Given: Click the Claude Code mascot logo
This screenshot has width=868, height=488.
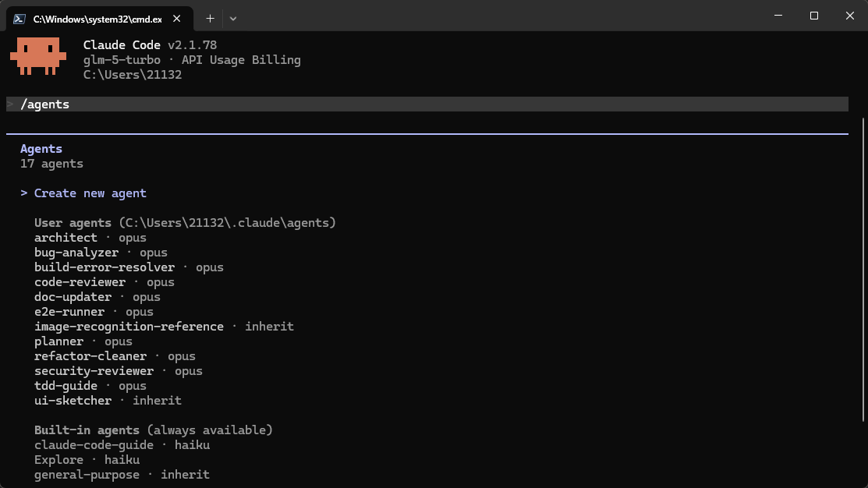Looking at the screenshot, I should pyautogui.click(x=38, y=56).
